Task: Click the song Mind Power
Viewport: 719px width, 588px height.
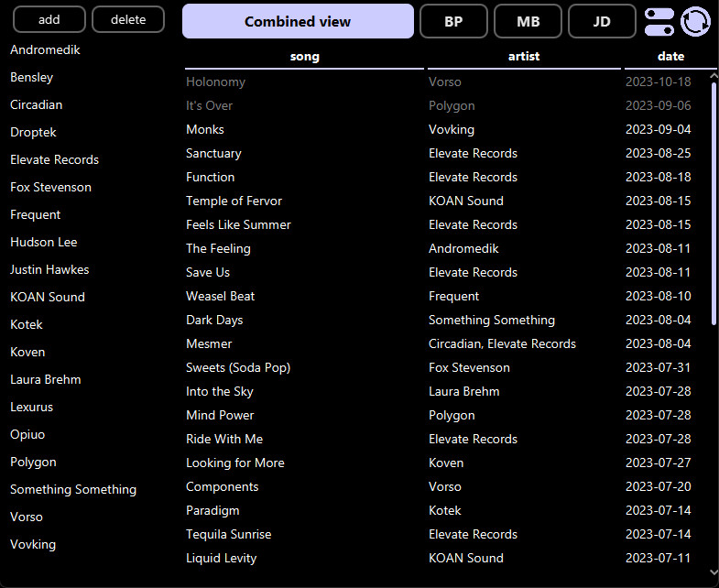Action: (220, 416)
